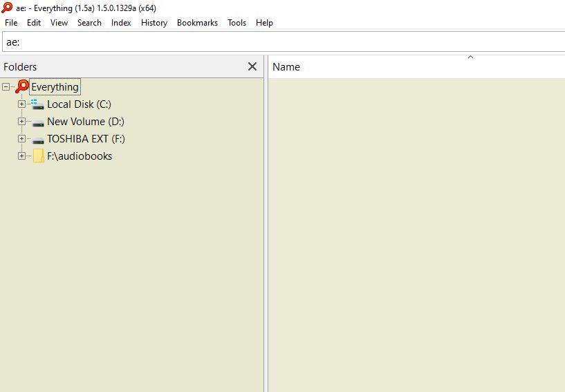Click the Local Disk (C:) drive icon
This screenshot has height=392, width=565.
pyautogui.click(x=37, y=104)
